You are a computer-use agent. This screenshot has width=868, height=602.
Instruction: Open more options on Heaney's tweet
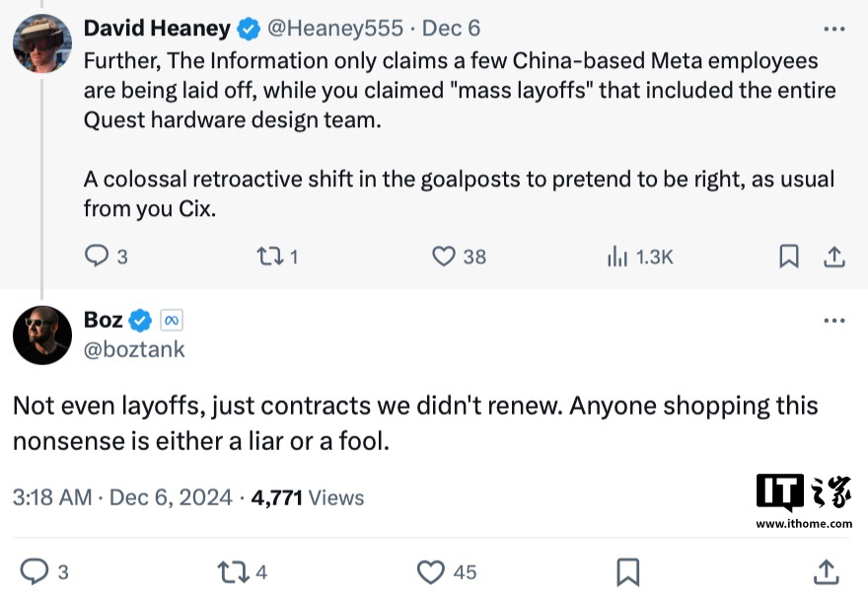tap(833, 28)
